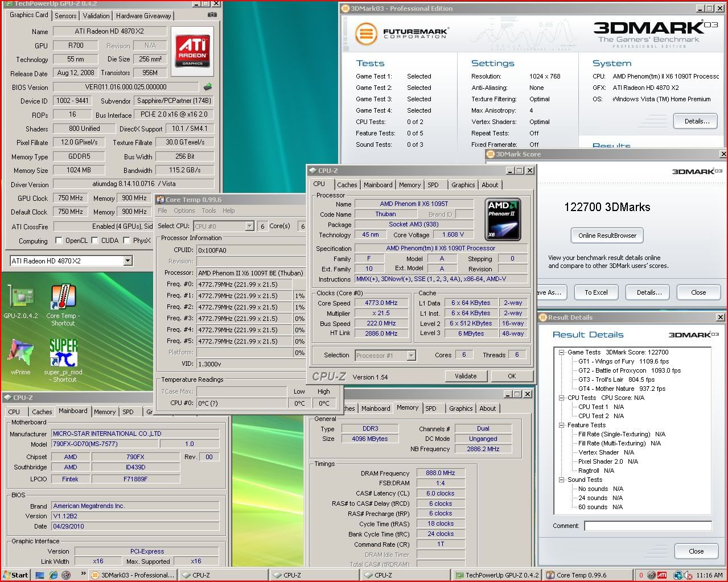The width and height of the screenshot is (728, 582).
Task: Click Close in the 3DMark Score dialog
Action: (698, 292)
